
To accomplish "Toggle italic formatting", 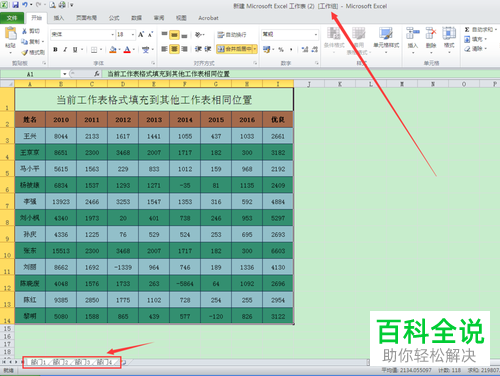I will [x=65, y=50].
